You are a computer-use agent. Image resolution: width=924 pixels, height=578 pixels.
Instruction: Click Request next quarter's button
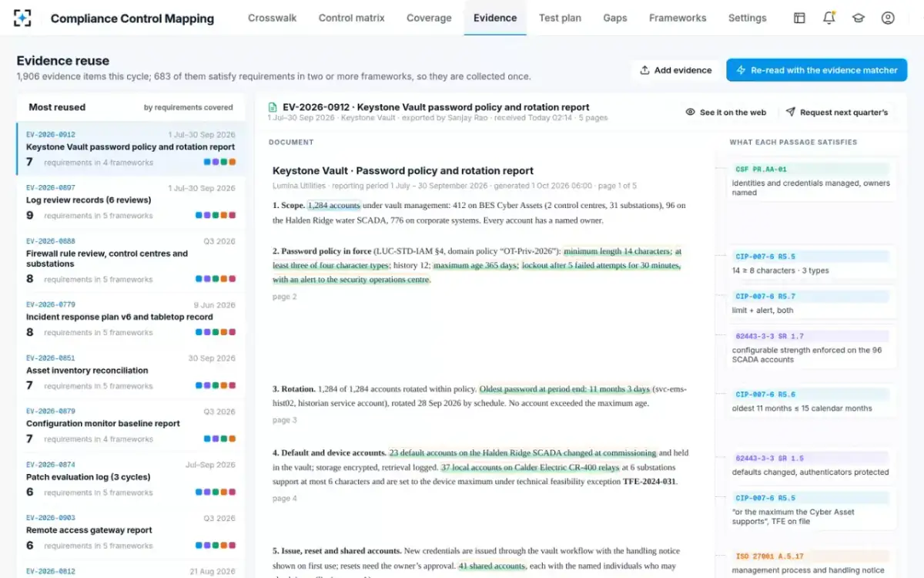pos(836,113)
